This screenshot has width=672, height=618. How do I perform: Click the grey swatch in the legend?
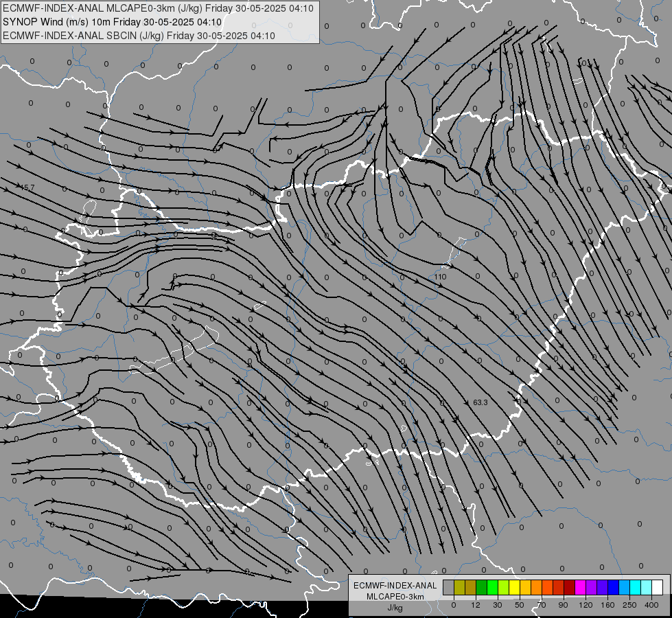click(449, 587)
